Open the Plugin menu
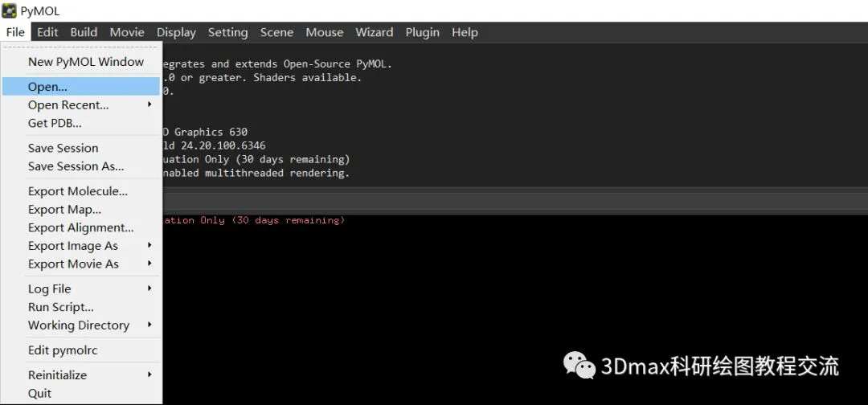The image size is (868, 405). (x=423, y=32)
